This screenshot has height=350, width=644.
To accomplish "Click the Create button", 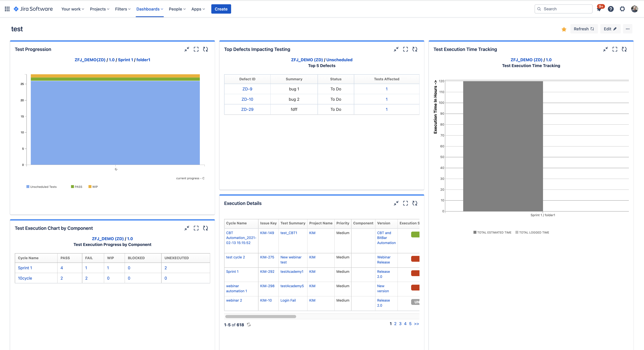I will point(221,9).
